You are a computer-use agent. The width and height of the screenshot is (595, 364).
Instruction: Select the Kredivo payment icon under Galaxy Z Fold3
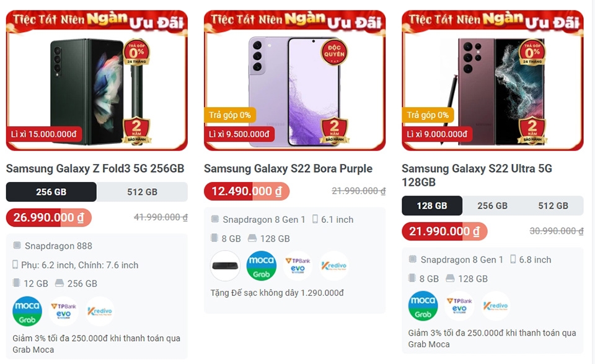101,311
